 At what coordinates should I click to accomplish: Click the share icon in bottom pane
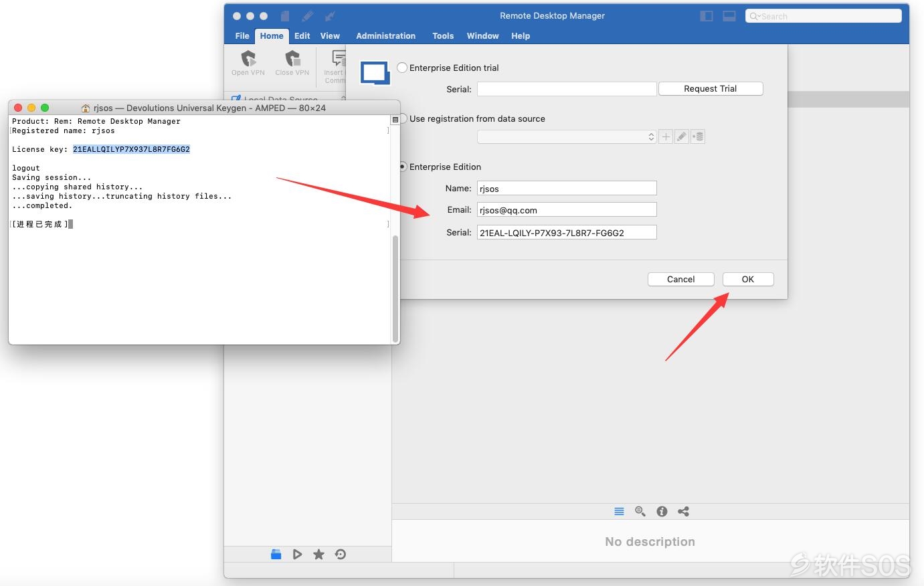pos(683,511)
